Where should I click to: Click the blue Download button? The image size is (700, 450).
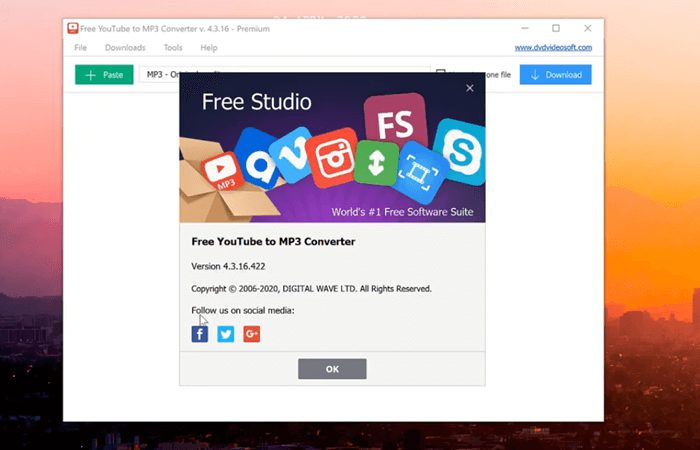click(555, 75)
